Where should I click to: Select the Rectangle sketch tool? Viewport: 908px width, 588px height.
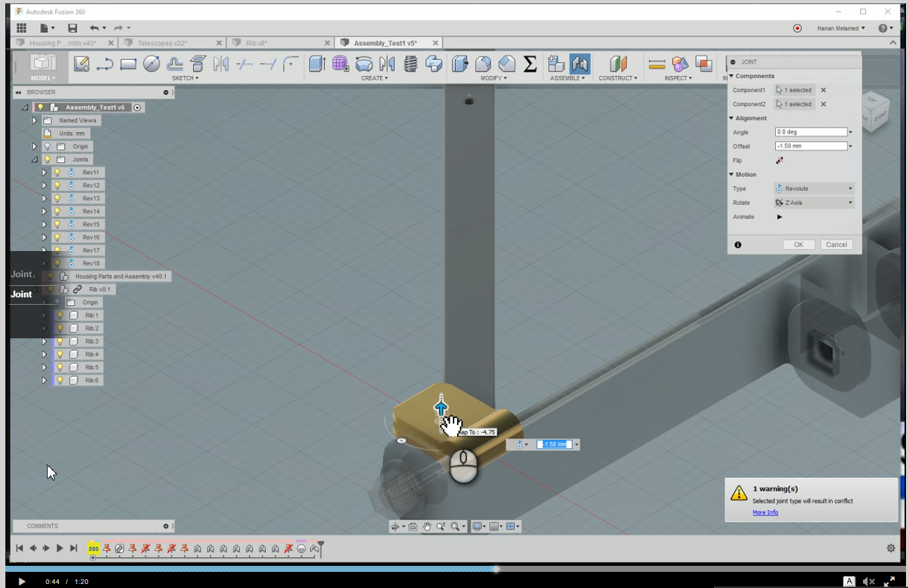tap(128, 64)
